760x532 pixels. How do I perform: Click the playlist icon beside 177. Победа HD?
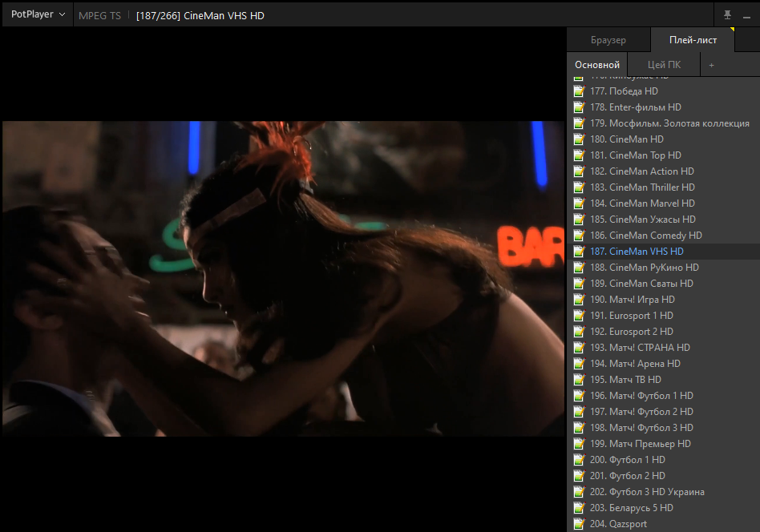point(579,91)
